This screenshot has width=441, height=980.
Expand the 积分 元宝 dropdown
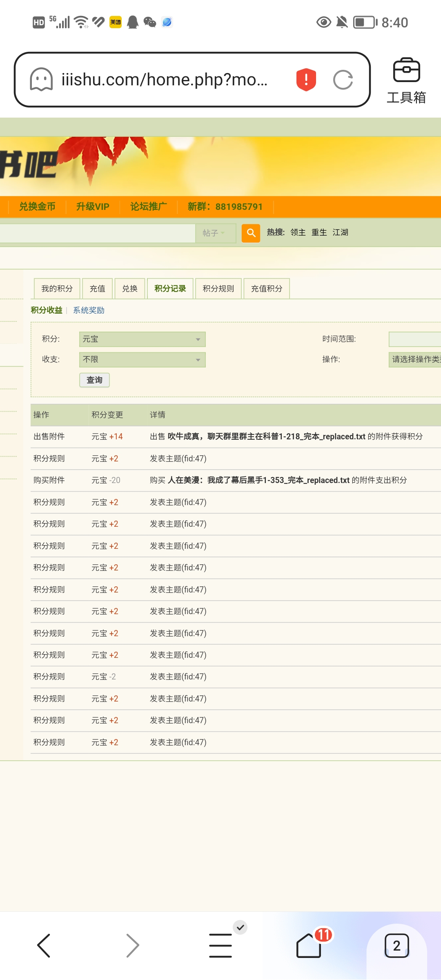(x=142, y=339)
